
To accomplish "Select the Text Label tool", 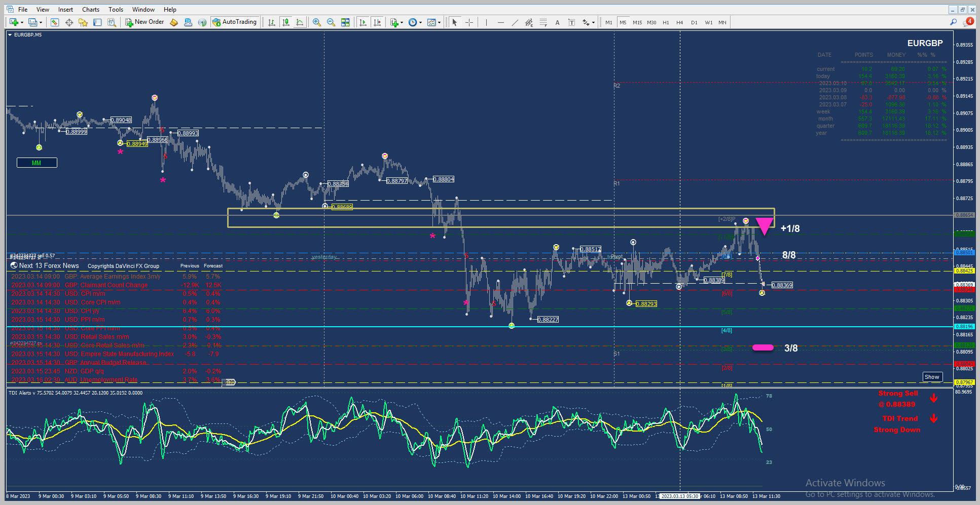I will (x=571, y=22).
